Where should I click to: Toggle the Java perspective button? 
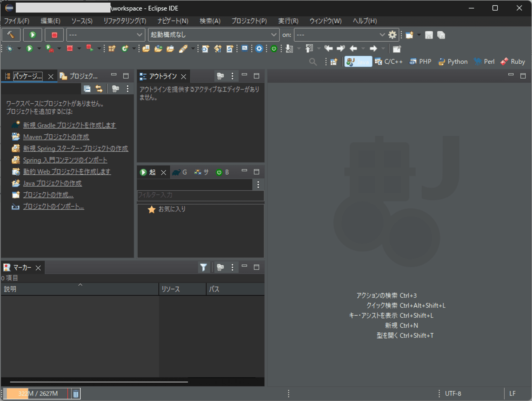click(x=358, y=62)
